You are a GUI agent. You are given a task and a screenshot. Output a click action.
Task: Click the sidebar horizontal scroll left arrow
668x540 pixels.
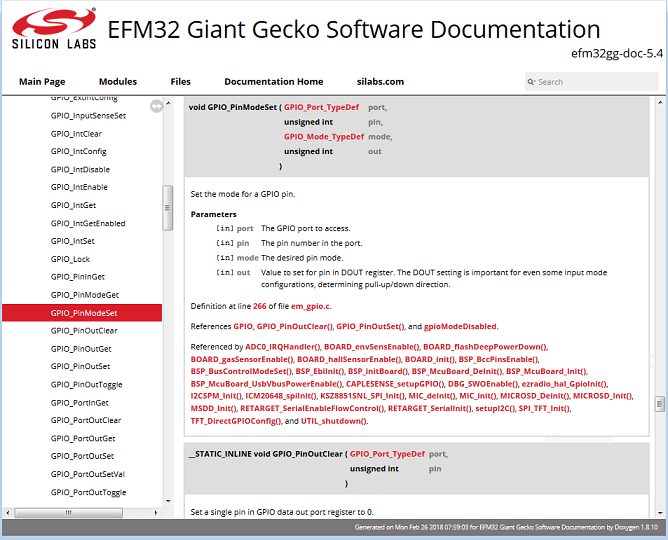pyautogui.click(x=7, y=512)
